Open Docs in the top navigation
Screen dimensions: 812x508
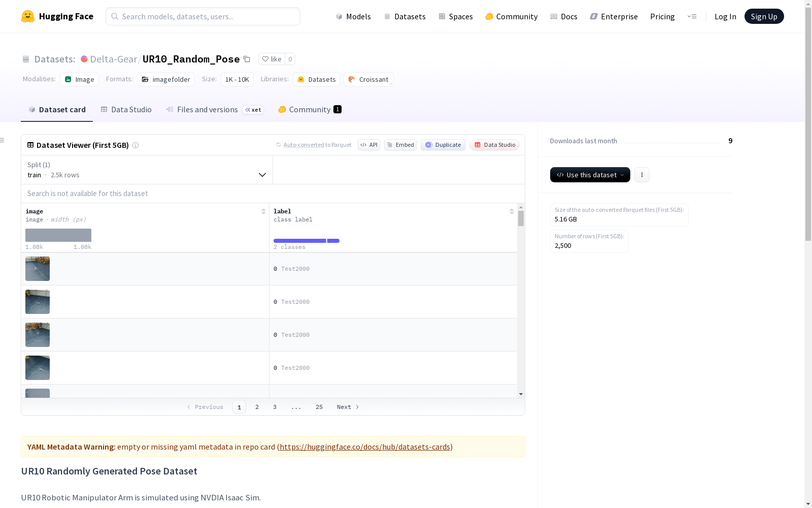click(564, 16)
